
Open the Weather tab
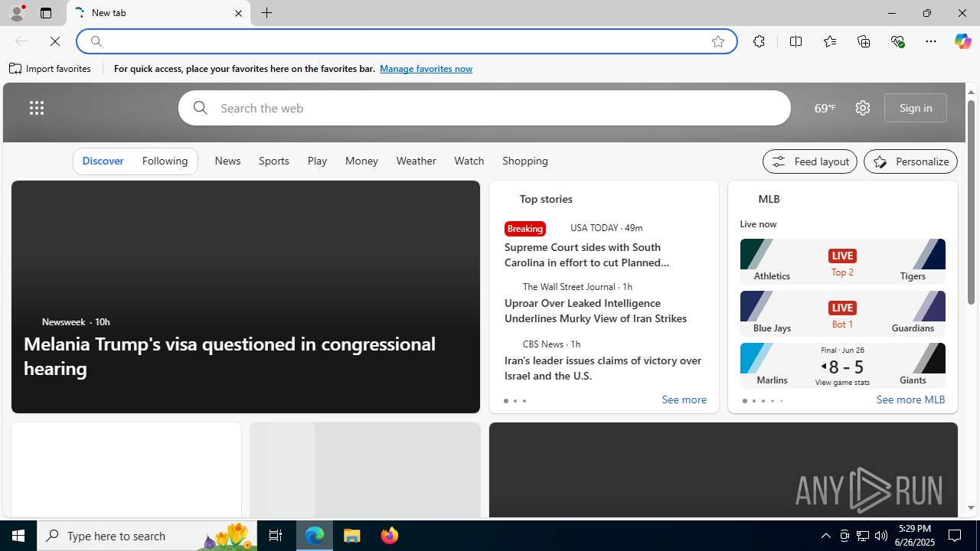(416, 161)
